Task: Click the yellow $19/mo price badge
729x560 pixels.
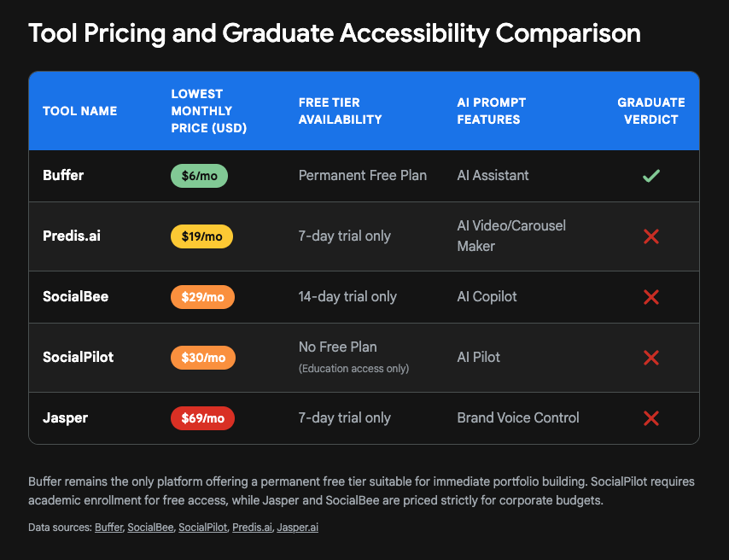Action: [x=201, y=236]
